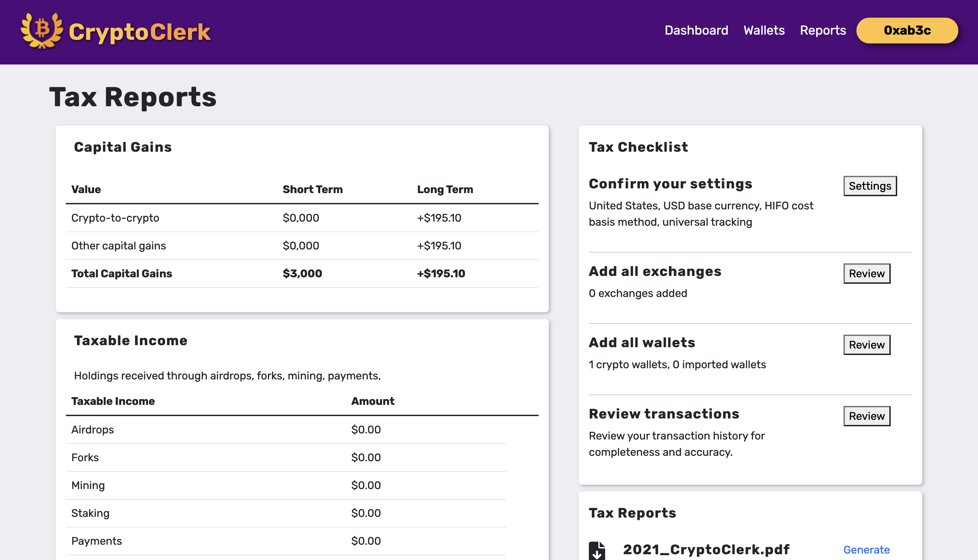
Task: Click Generate link for 2021_CryptoClerk.pdf
Action: click(x=866, y=549)
